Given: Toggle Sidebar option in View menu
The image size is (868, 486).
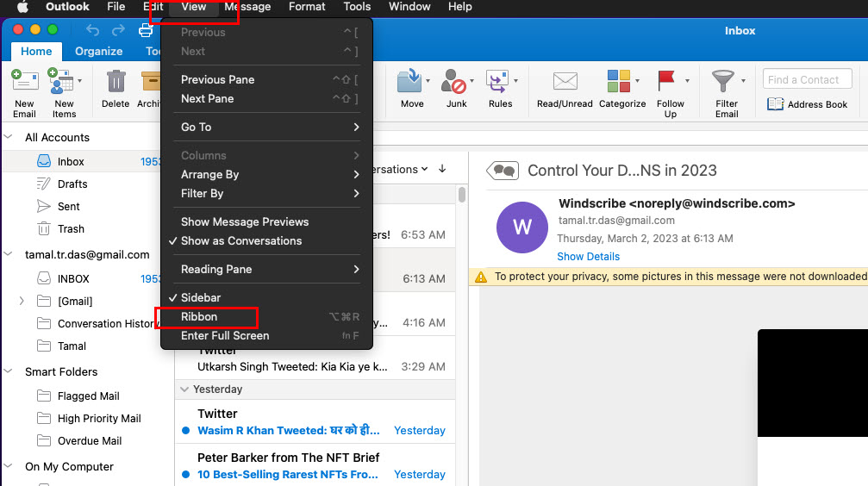Looking at the screenshot, I should pyautogui.click(x=201, y=297).
